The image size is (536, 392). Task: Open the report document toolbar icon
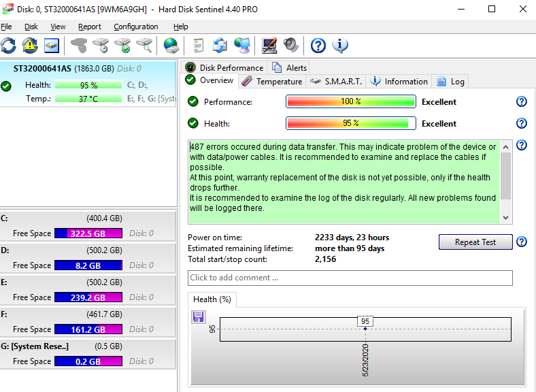coord(198,46)
